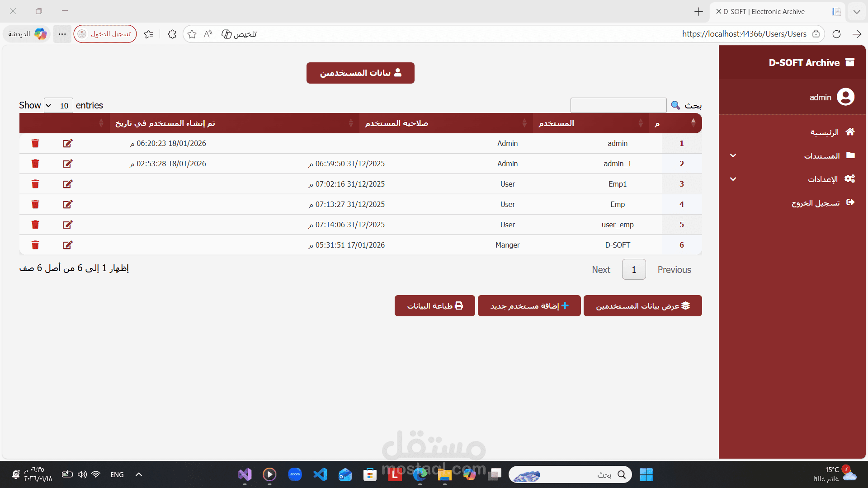Click the user search input field

pyautogui.click(x=618, y=105)
